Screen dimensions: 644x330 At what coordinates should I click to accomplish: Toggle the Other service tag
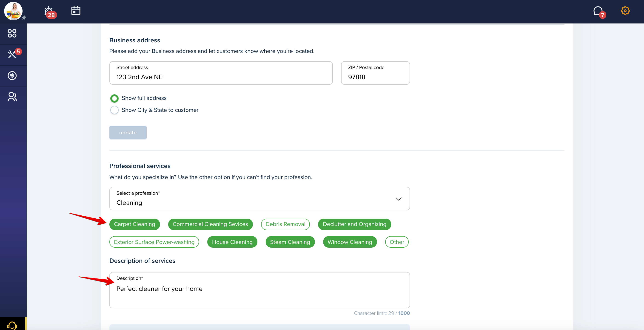(x=397, y=242)
